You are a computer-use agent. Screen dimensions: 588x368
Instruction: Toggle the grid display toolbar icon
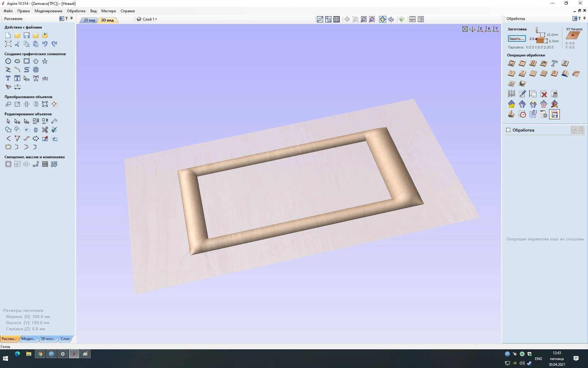coord(337,19)
